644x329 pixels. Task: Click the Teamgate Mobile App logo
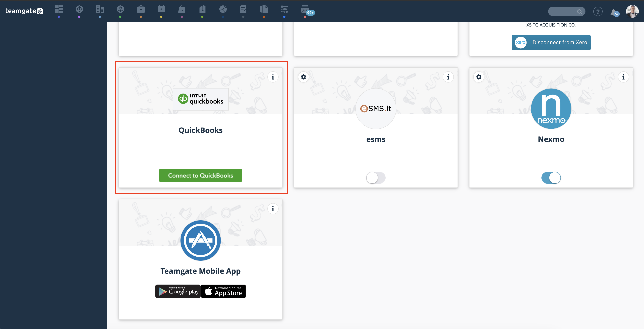tap(200, 240)
